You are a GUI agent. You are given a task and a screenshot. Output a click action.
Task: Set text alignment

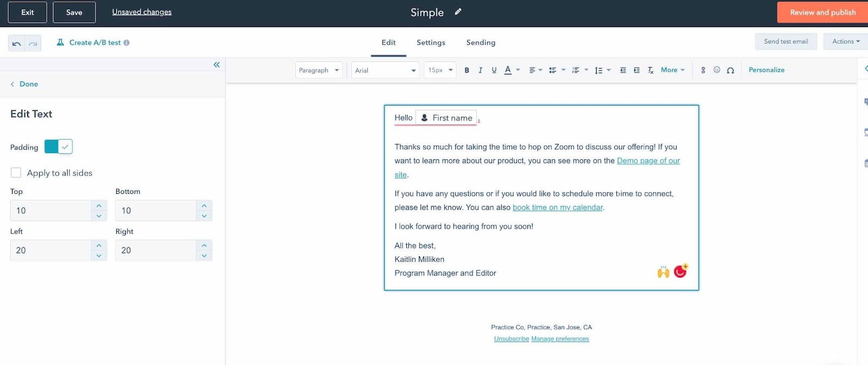[532, 70]
